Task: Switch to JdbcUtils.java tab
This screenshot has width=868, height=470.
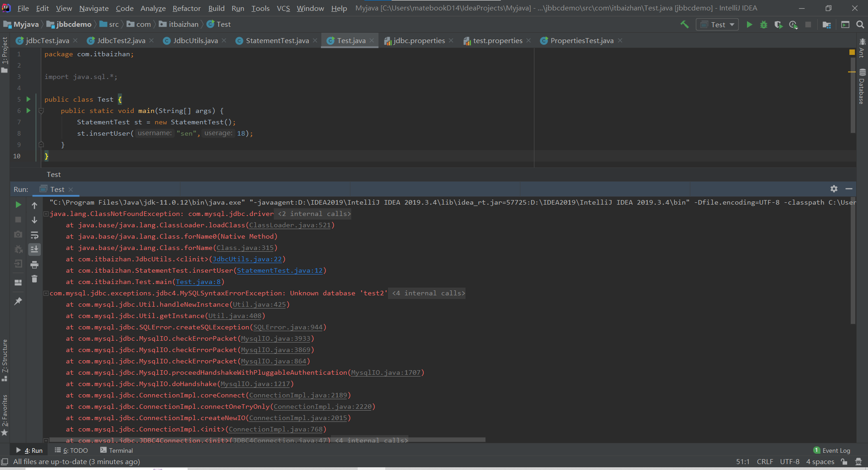Action: pyautogui.click(x=195, y=40)
